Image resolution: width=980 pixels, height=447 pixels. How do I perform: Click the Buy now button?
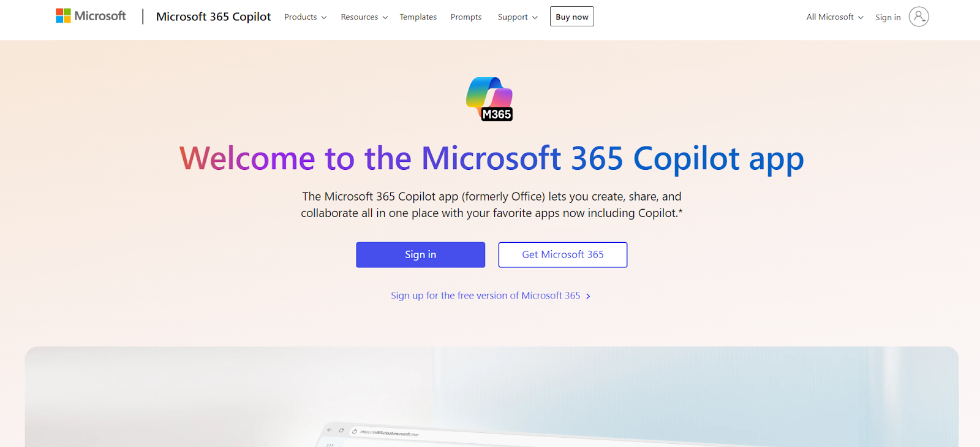click(x=571, y=16)
